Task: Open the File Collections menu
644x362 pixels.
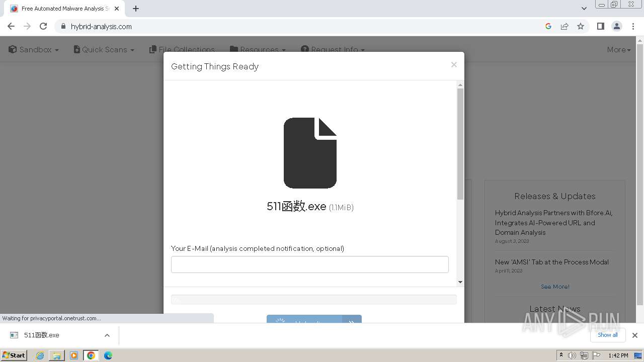Action: point(182,49)
